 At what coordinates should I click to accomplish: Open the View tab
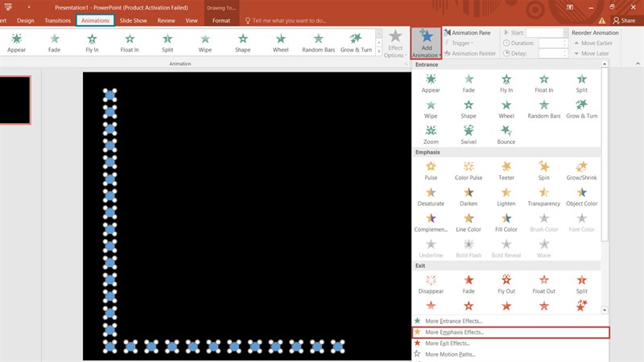pyautogui.click(x=192, y=21)
